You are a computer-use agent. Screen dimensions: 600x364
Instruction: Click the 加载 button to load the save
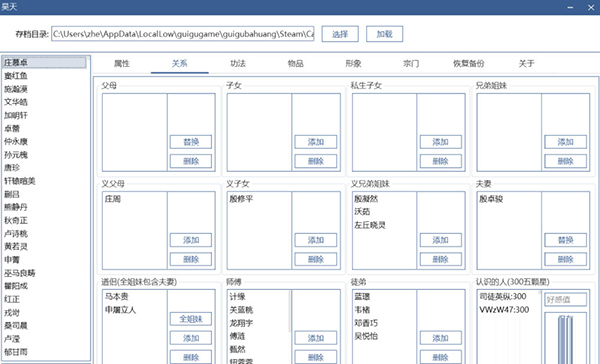pyautogui.click(x=384, y=34)
